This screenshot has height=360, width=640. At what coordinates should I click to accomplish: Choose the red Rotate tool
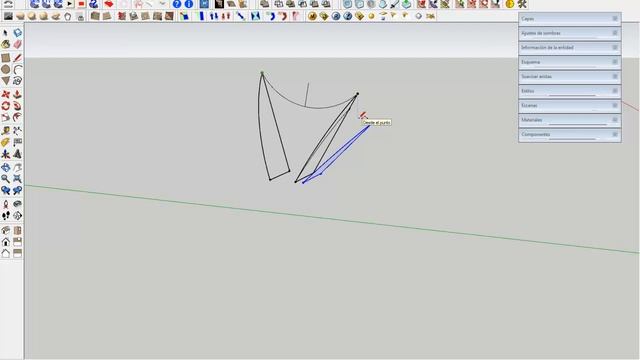coord(5,106)
